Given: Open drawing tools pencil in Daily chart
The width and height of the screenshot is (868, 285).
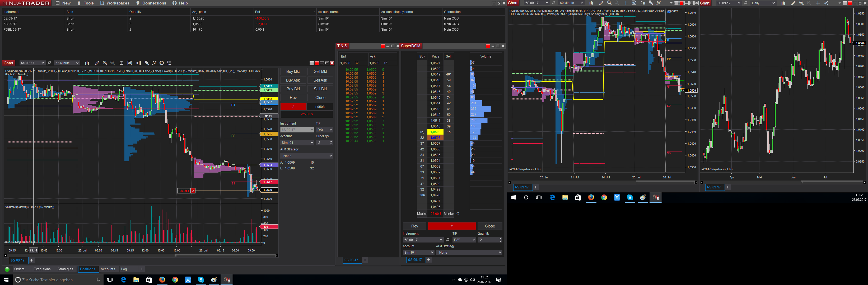Looking at the screenshot, I should [793, 3].
